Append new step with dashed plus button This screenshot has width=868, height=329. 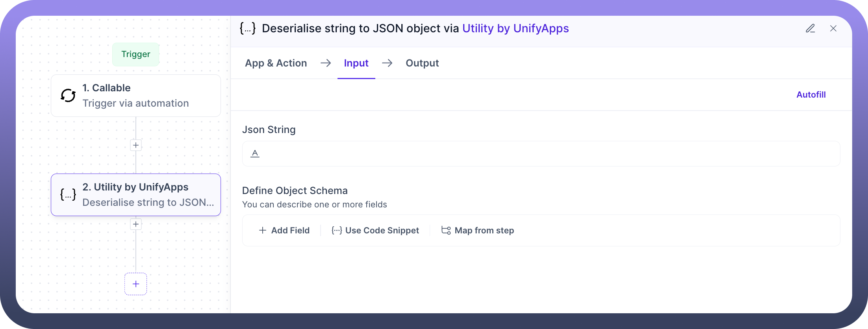(x=136, y=284)
